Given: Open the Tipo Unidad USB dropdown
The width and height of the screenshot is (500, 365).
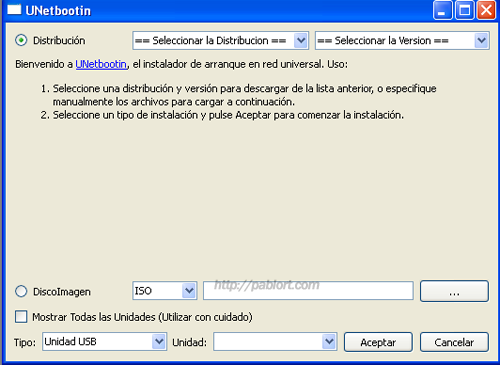Looking at the screenshot, I should point(104,342).
